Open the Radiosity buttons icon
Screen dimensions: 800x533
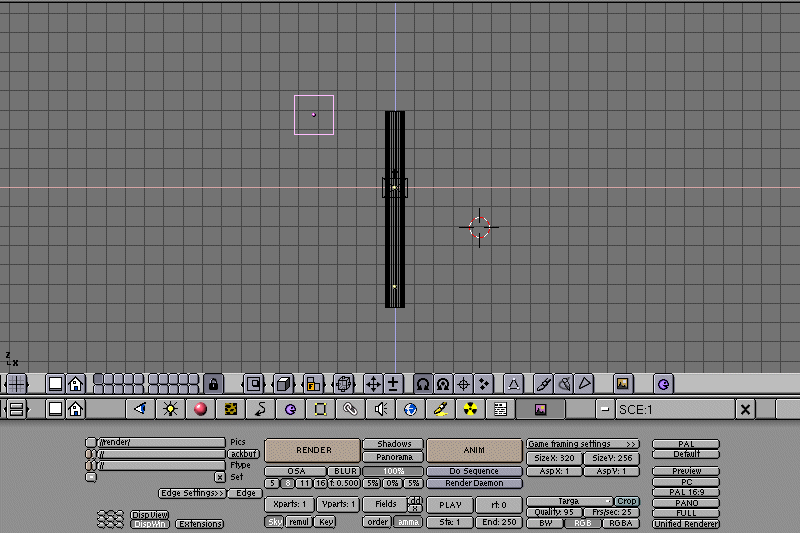470,409
